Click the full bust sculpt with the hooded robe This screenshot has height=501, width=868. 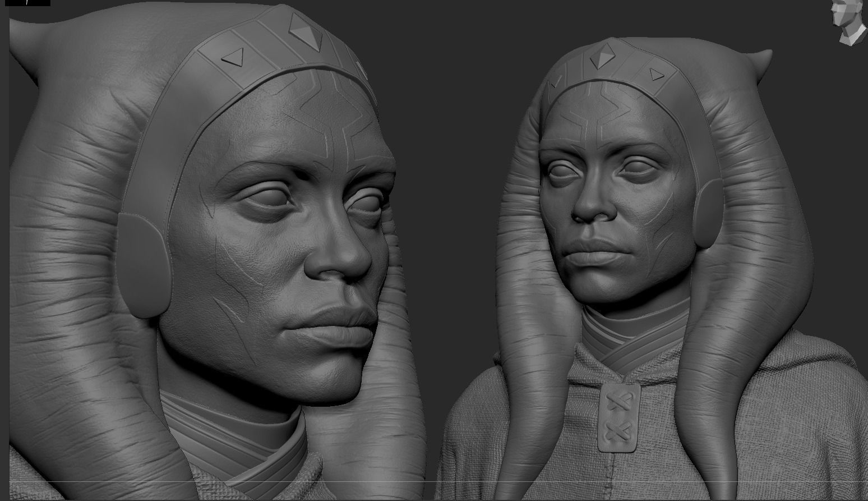tap(652, 268)
